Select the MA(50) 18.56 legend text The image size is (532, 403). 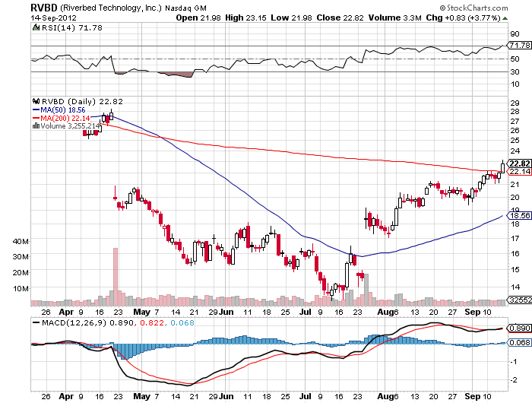point(63,110)
